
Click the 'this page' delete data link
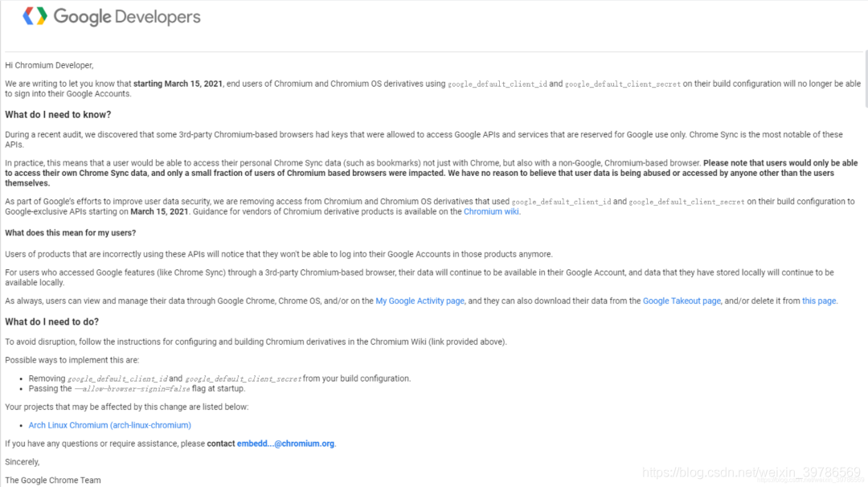tap(819, 301)
